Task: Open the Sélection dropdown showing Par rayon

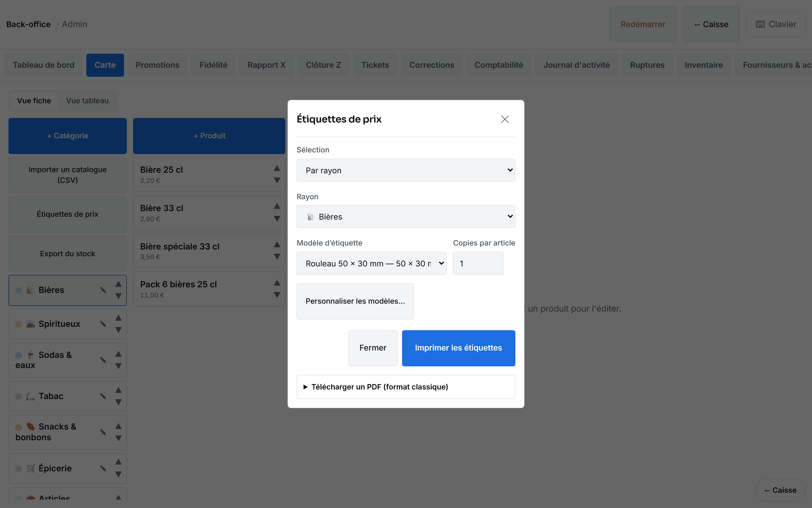Action: [406, 170]
